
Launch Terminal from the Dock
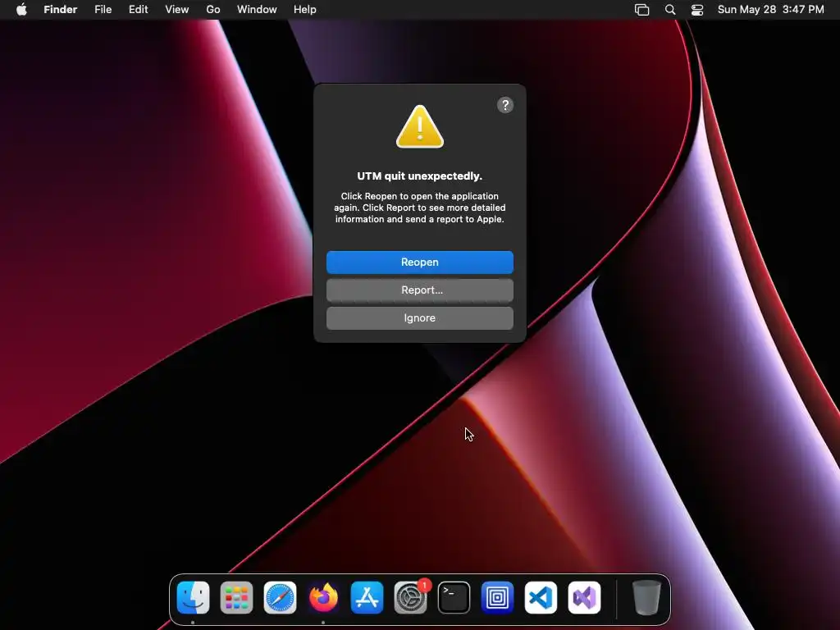454,597
